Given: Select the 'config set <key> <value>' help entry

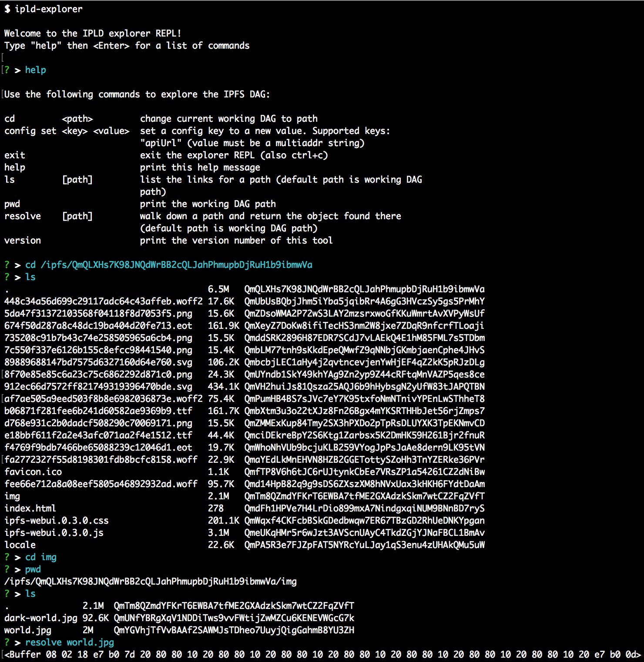Looking at the screenshot, I should 67,131.
